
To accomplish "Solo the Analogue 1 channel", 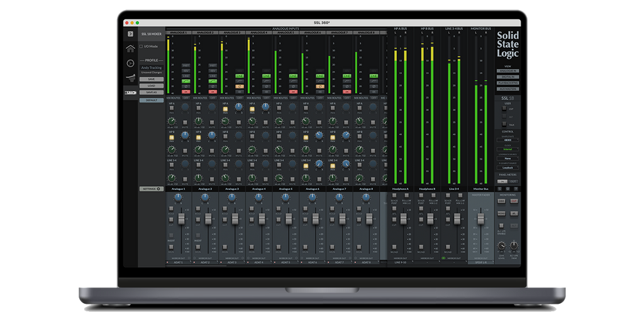I will coord(171,209).
